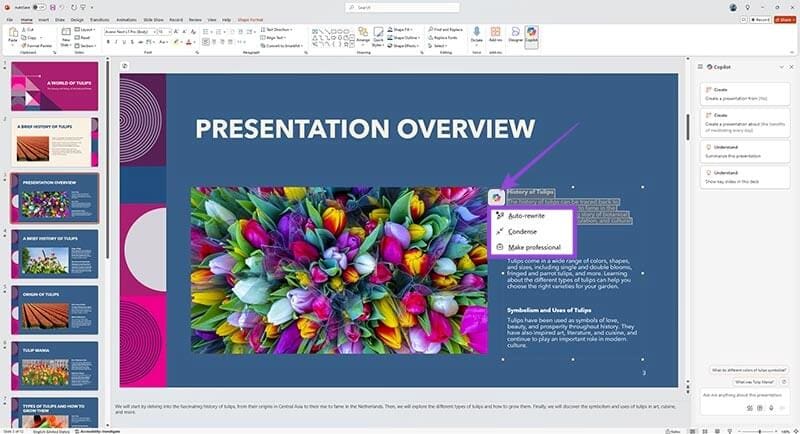Click the lightbulb icon in title bar

(x=747, y=7)
